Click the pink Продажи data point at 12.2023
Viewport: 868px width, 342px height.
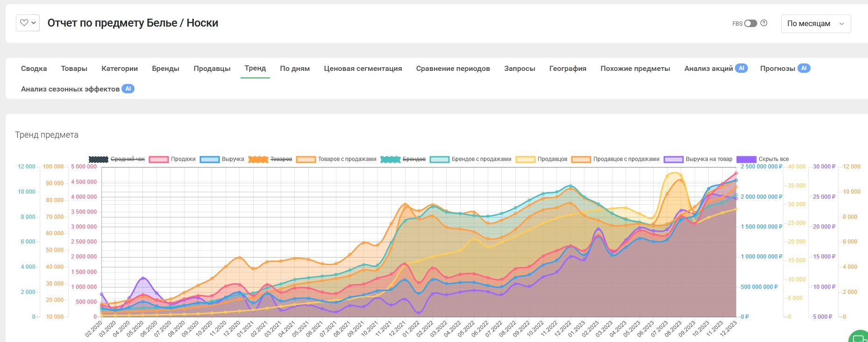pyautogui.click(x=736, y=173)
